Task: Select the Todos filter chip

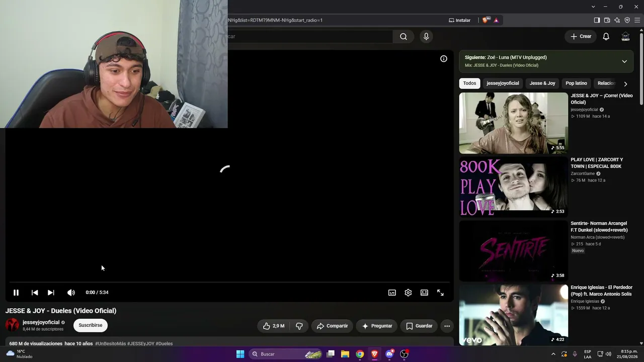Action: pyautogui.click(x=469, y=83)
